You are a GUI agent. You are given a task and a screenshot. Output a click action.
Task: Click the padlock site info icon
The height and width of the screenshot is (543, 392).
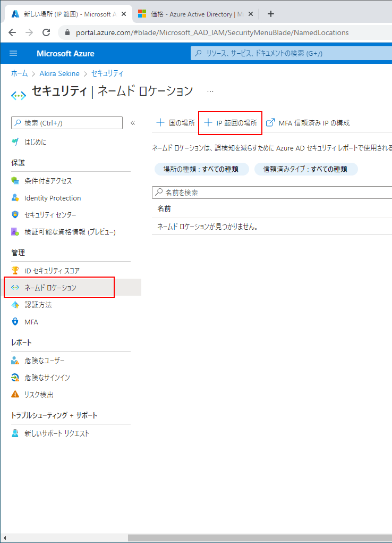coord(67,32)
